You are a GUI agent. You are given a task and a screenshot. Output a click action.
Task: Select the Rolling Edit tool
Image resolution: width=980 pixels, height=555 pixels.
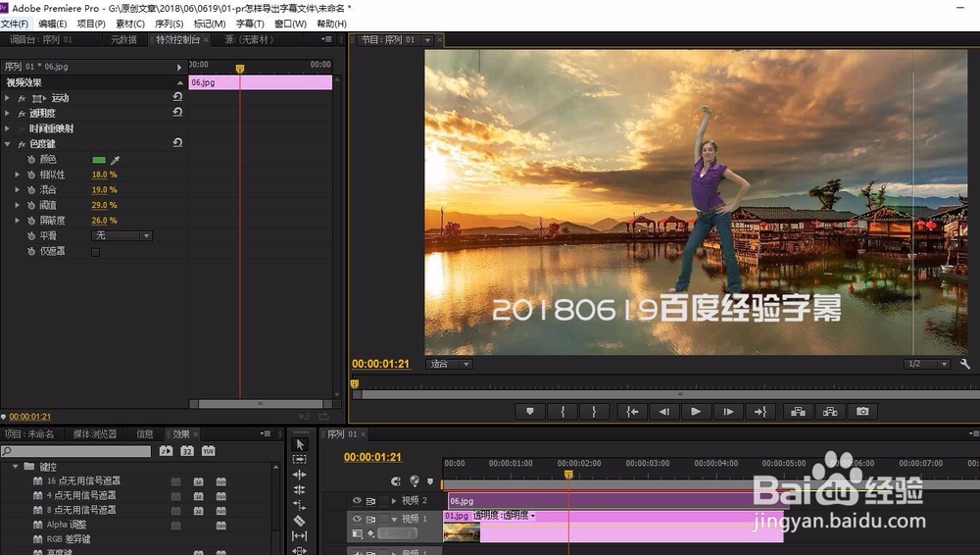tap(300, 490)
